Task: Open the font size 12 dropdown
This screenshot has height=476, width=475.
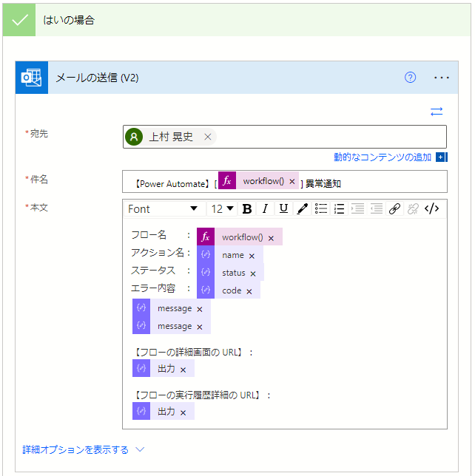Action: [x=222, y=209]
